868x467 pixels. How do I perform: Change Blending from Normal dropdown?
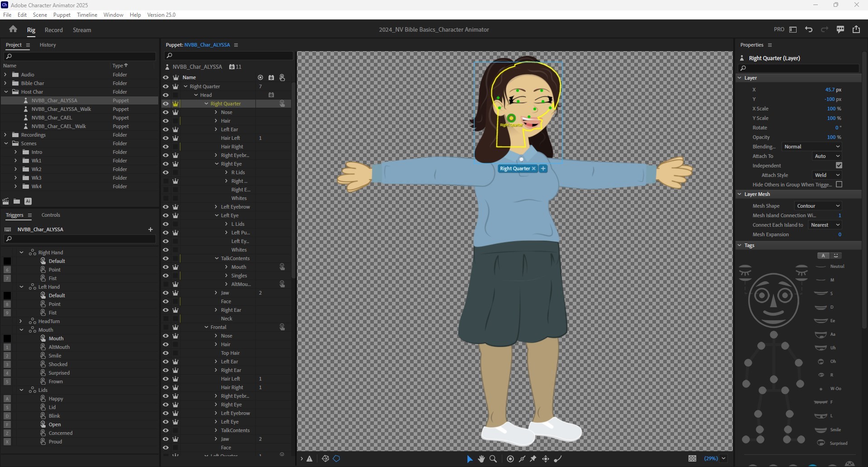click(811, 146)
